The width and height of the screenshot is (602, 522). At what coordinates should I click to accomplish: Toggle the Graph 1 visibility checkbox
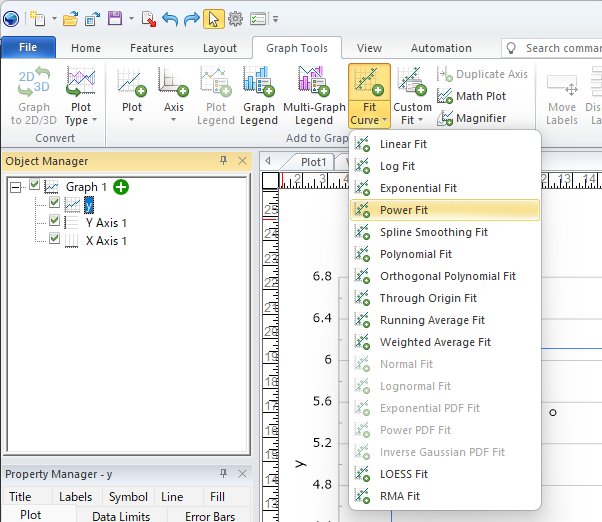[x=35, y=187]
